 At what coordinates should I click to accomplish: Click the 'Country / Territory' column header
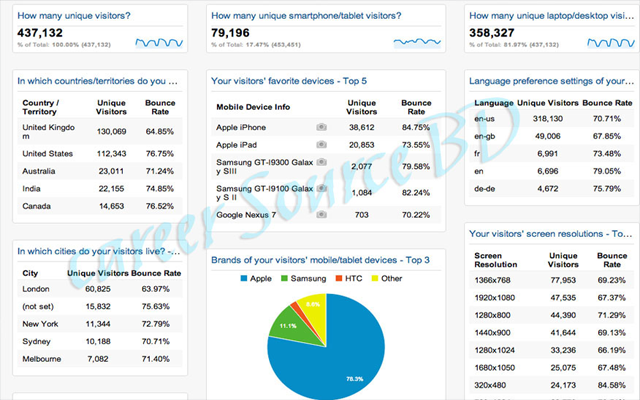pyautogui.click(x=41, y=107)
